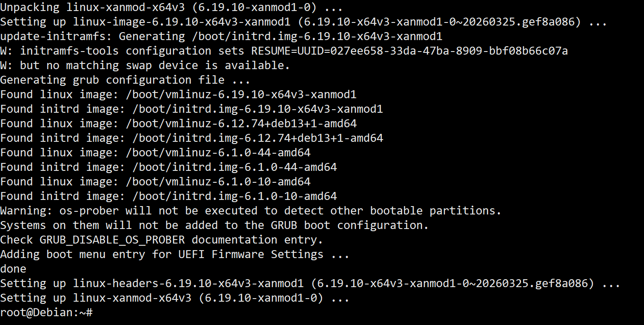644x325 pixels.
Task: Click the root@Debian shell prompt
Action: (46, 313)
